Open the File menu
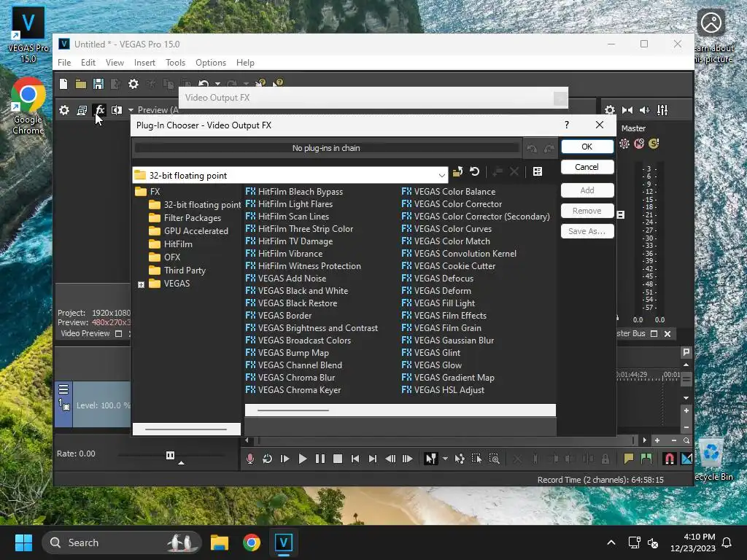 (x=64, y=63)
